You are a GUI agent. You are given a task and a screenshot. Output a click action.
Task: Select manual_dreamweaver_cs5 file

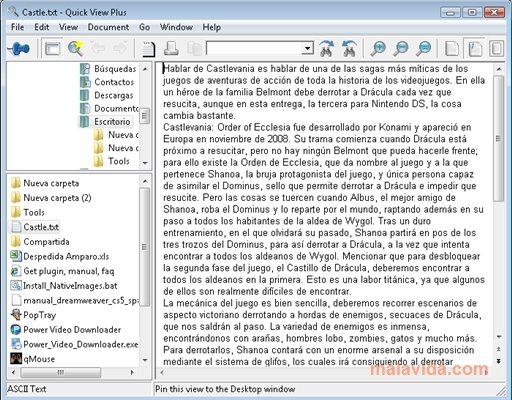coord(75,300)
